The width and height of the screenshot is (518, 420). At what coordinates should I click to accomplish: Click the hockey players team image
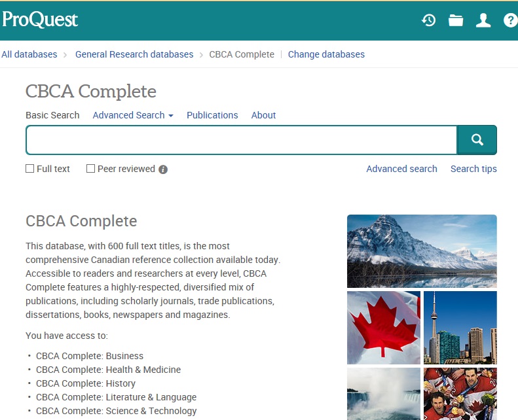(x=460, y=394)
